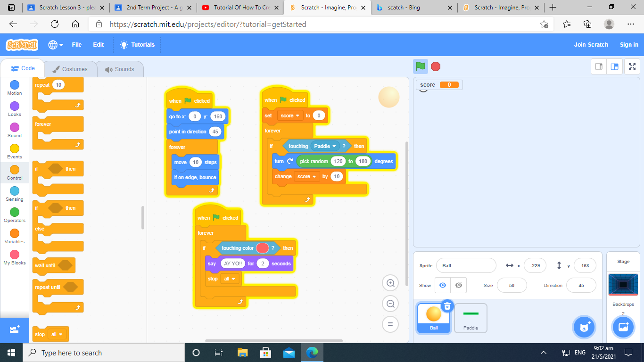Image resolution: width=644 pixels, height=362 pixels.
Task: Zoom out of the code workspace
Action: click(390, 304)
